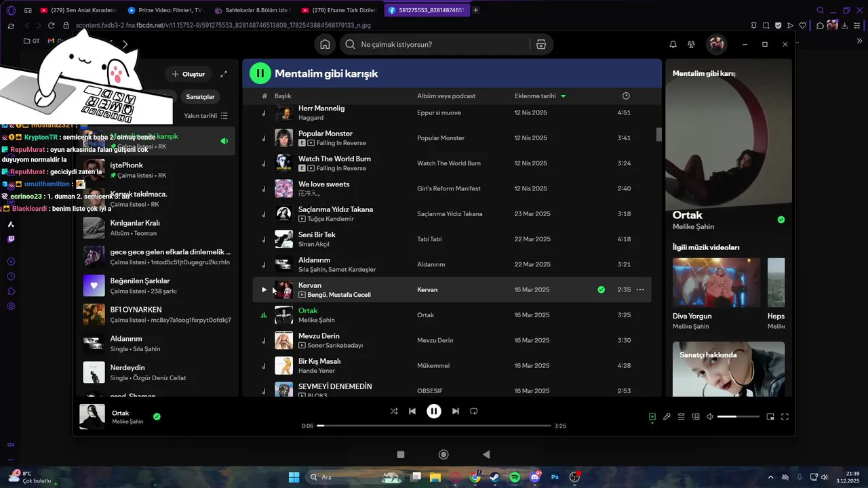Skip to the next track
868x488 pixels.
coord(456,411)
